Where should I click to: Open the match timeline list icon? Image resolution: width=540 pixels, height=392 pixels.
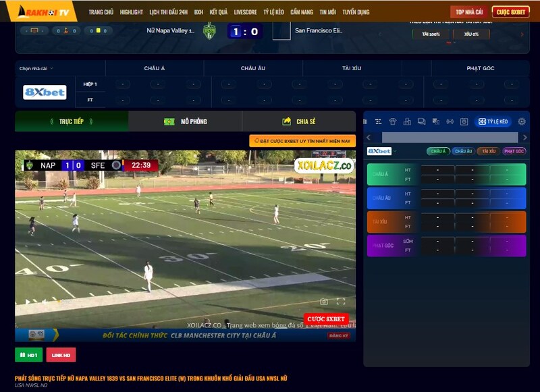click(x=378, y=121)
